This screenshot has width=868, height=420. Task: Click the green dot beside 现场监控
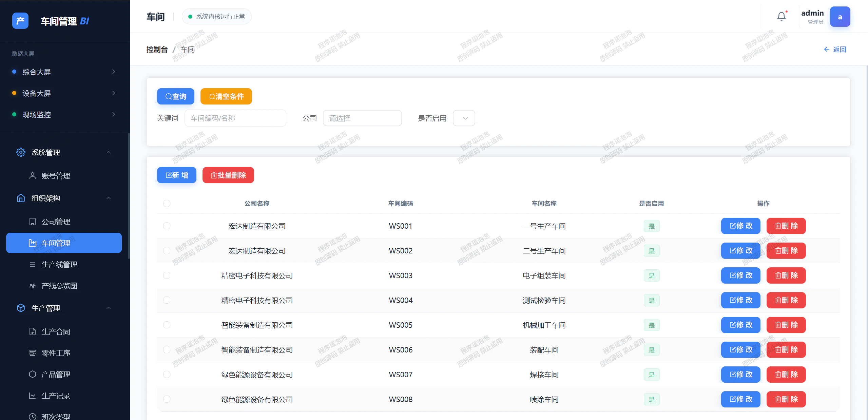14,114
